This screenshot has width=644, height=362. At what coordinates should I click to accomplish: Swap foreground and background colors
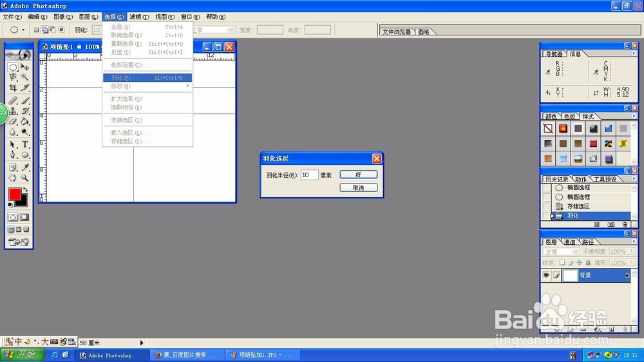tap(26, 189)
